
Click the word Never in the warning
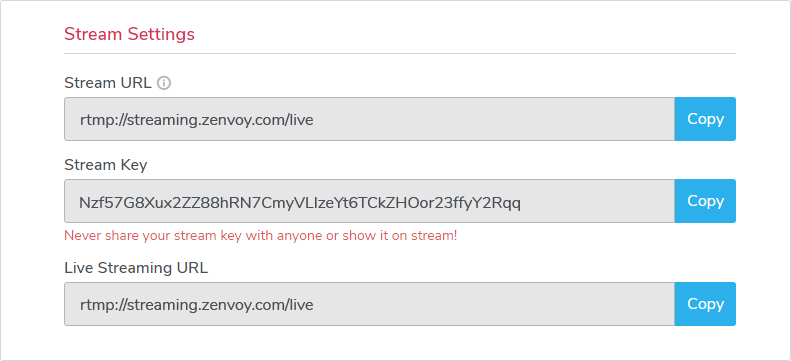(79, 235)
